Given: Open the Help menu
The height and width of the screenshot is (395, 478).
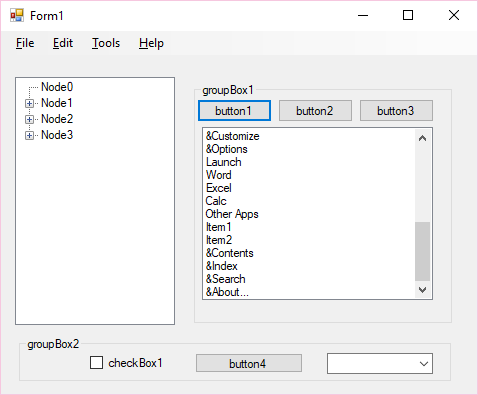Looking at the screenshot, I should point(151,43).
